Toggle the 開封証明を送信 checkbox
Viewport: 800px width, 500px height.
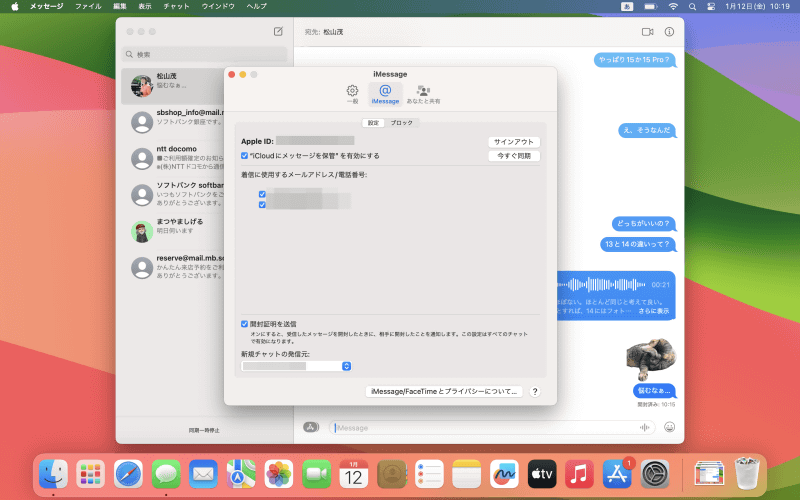[x=244, y=324]
